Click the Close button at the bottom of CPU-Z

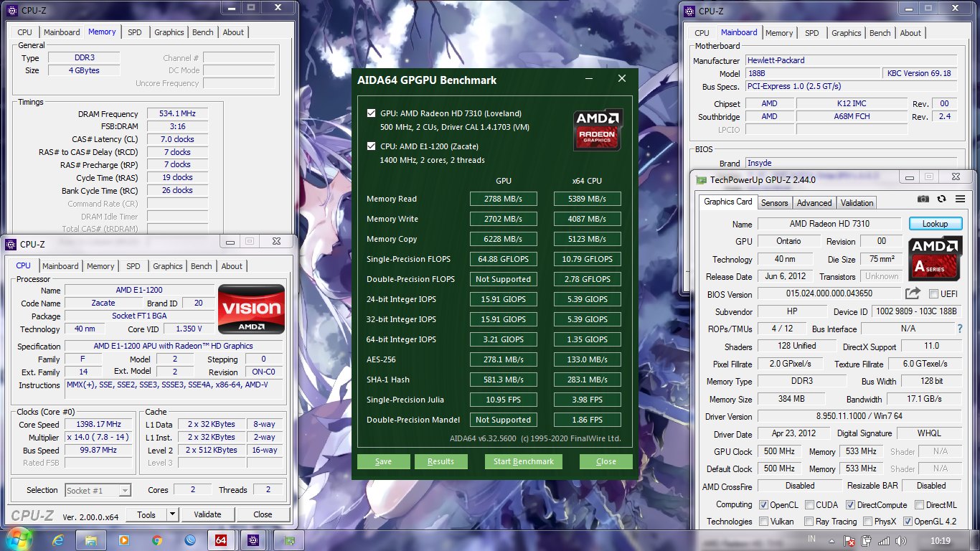[263, 514]
